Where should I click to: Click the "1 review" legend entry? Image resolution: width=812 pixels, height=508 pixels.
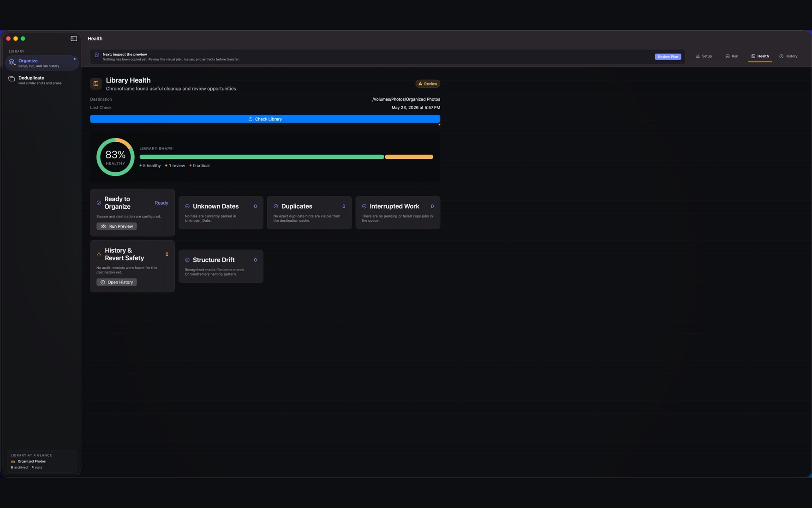pyautogui.click(x=175, y=166)
